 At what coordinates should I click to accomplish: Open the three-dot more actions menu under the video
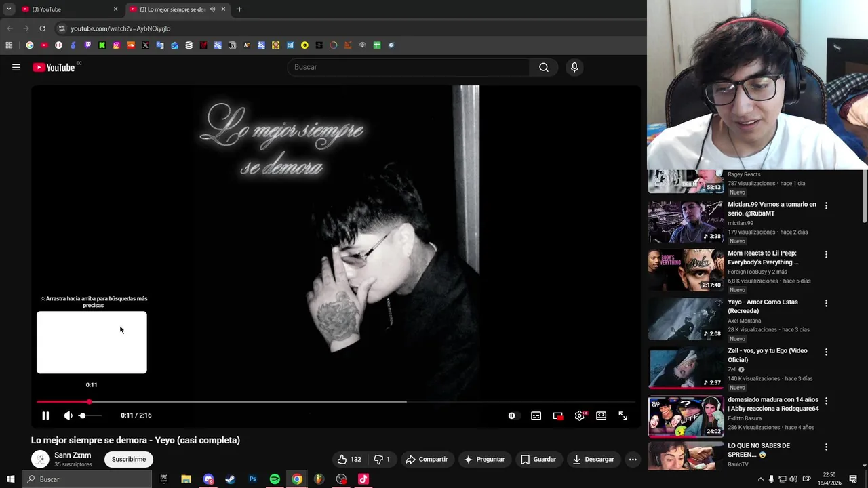(x=633, y=459)
